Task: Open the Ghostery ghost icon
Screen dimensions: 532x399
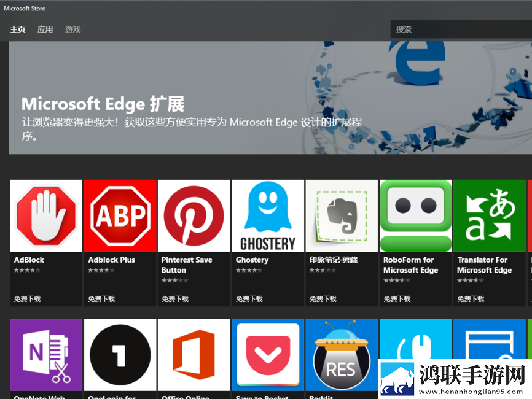Action: tap(268, 216)
